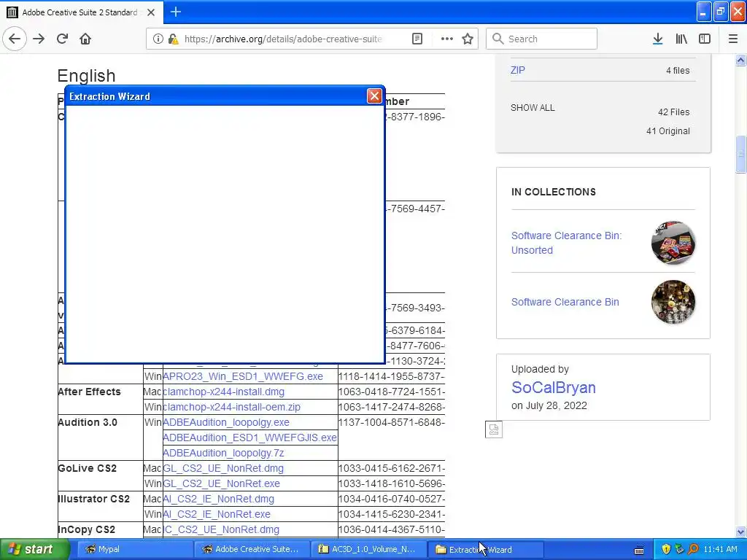This screenshot has height=560, width=747.
Task: Download GL_CS2_UE_NonRet.dmg
Action: click(223, 468)
